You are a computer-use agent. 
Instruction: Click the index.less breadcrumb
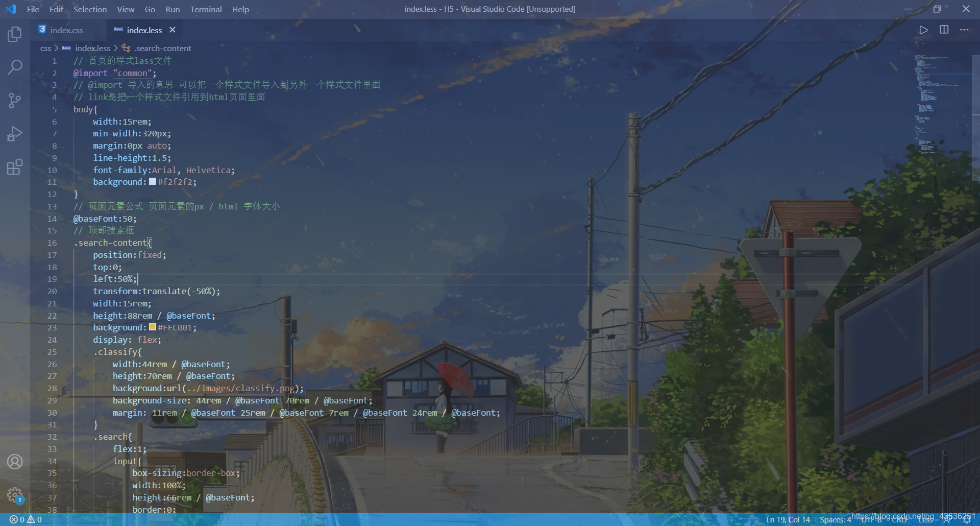(92, 48)
